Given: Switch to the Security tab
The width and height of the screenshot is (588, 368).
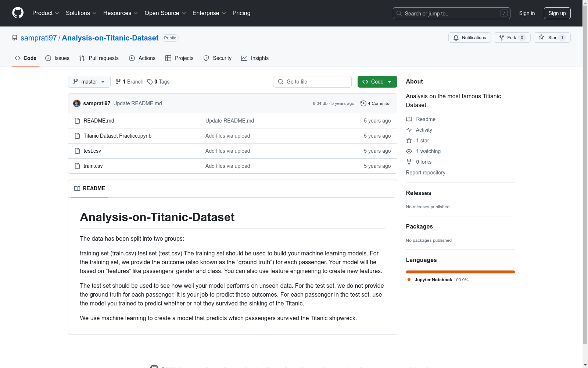Looking at the screenshot, I should (218, 58).
